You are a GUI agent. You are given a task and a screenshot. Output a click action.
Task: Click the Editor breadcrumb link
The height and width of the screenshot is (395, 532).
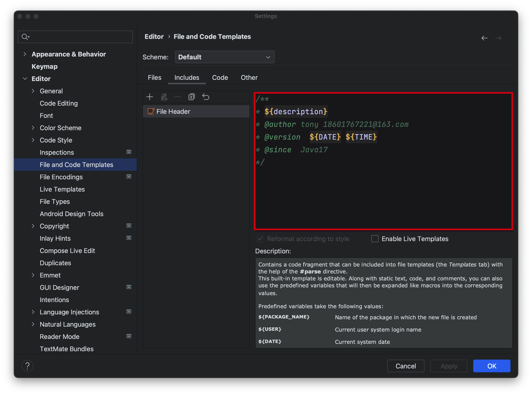point(154,37)
